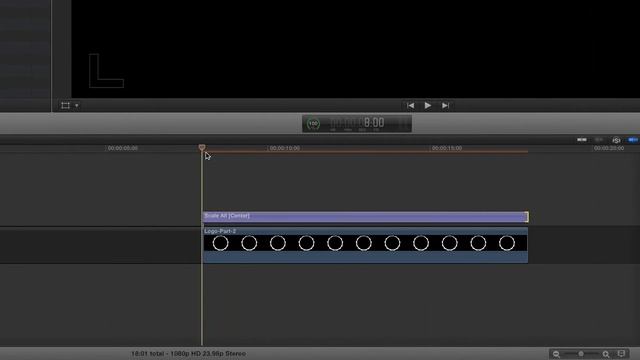
Task: Toggle the solo button in timeline
Action: pos(616,140)
